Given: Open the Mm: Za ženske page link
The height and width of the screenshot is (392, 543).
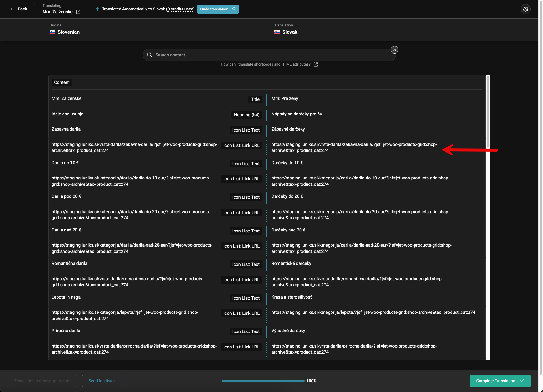Looking at the screenshot, I should [57, 12].
